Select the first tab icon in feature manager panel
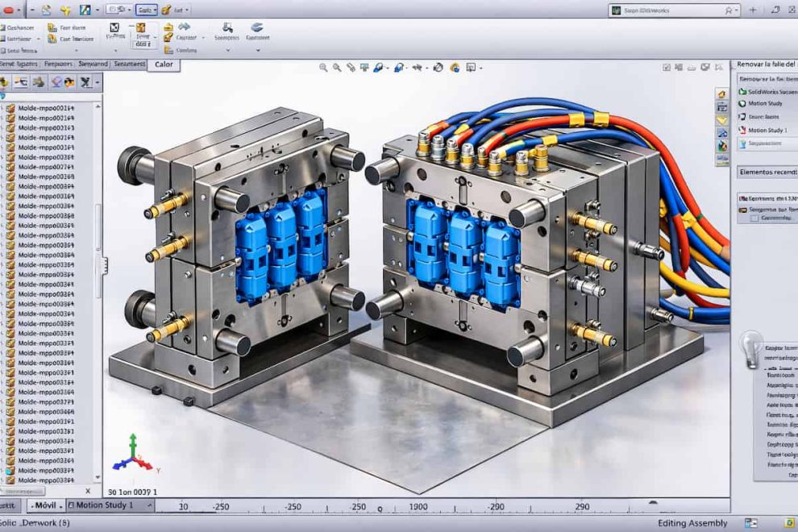The width and height of the screenshot is (798, 532). [x=6, y=82]
